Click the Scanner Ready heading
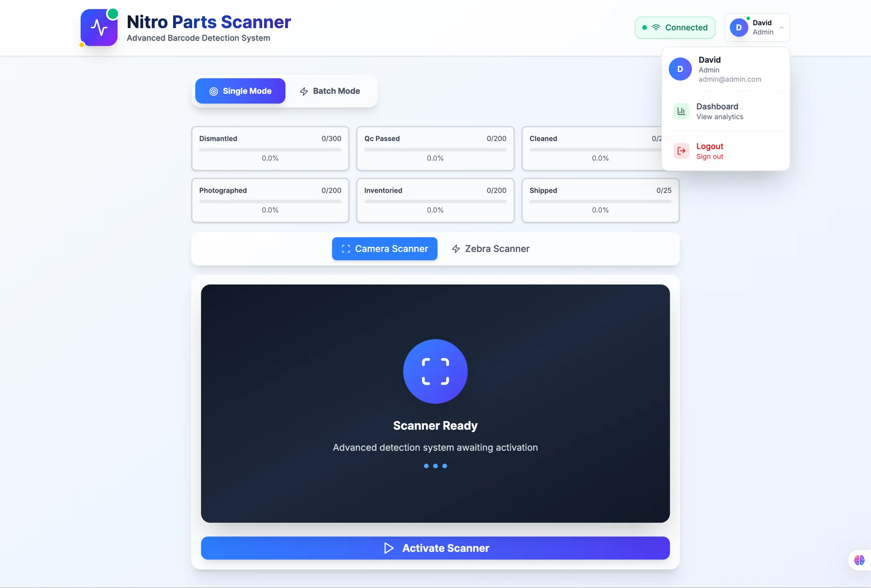Image resolution: width=871 pixels, height=588 pixels. click(435, 425)
